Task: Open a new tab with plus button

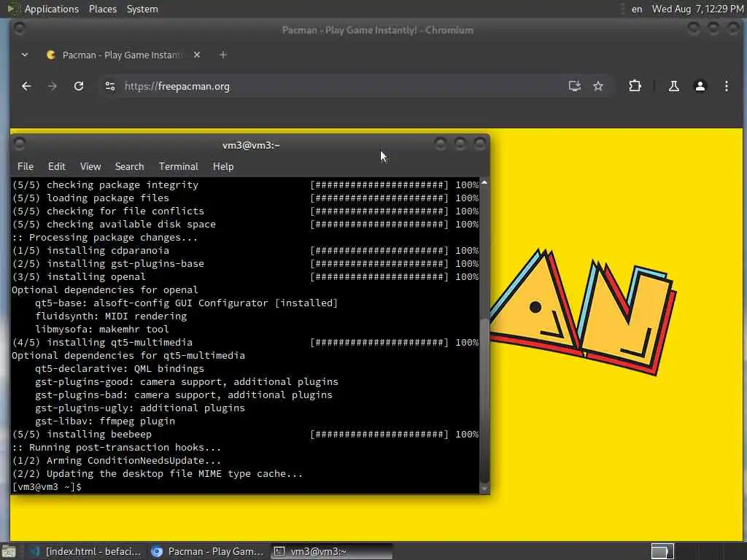Action: tap(223, 55)
